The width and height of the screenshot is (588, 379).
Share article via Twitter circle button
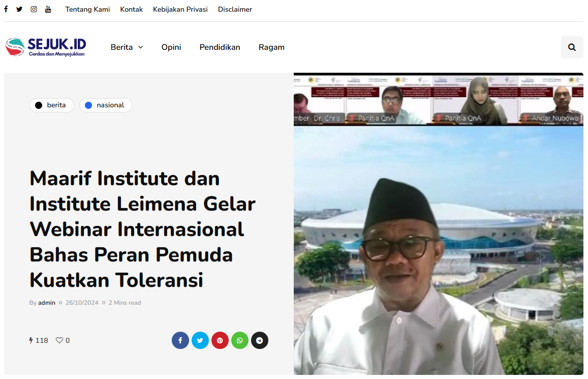(x=200, y=340)
